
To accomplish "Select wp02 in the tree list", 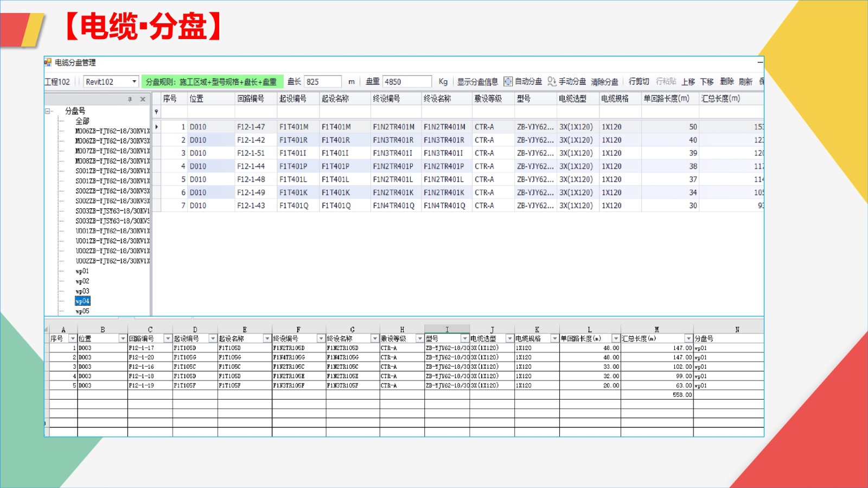I will point(82,281).
